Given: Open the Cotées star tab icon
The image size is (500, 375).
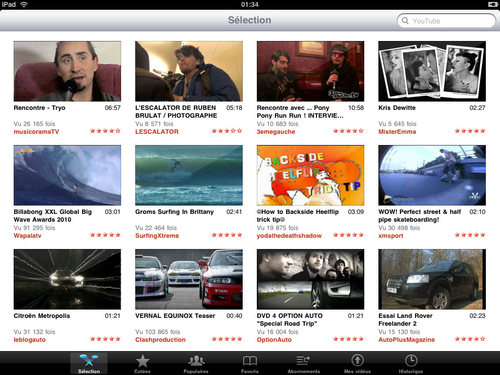Looking at the screenshot, I should [x=142, y=361].
